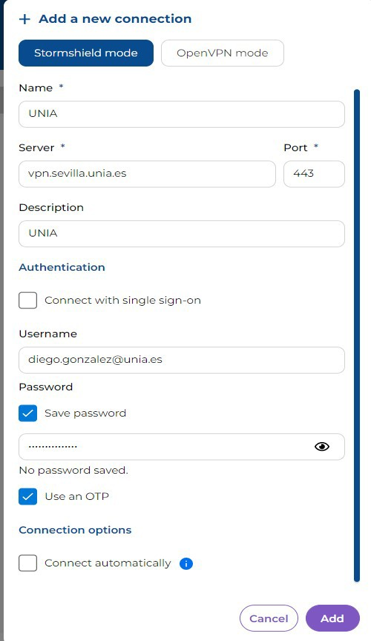Click the Name field containing UNIA
Screen dimensions: 371x641
[x=181, y=114]
